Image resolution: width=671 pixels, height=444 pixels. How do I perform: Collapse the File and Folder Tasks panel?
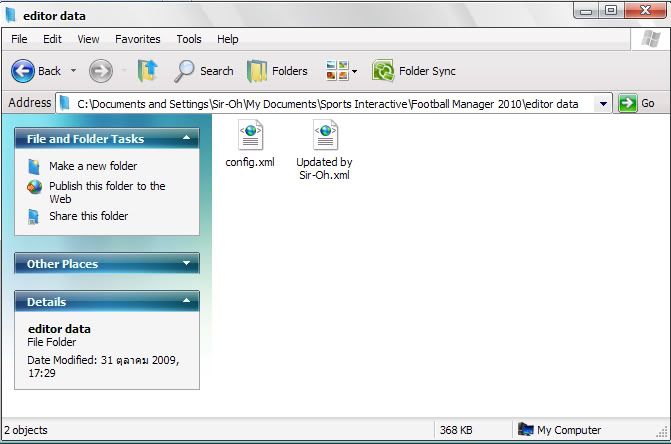186,138
